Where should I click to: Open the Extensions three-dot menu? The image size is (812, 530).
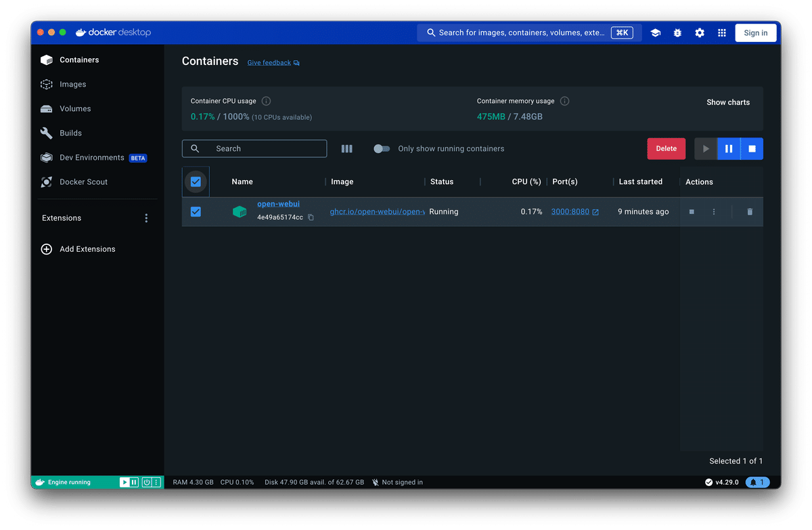tap(146, 218)
